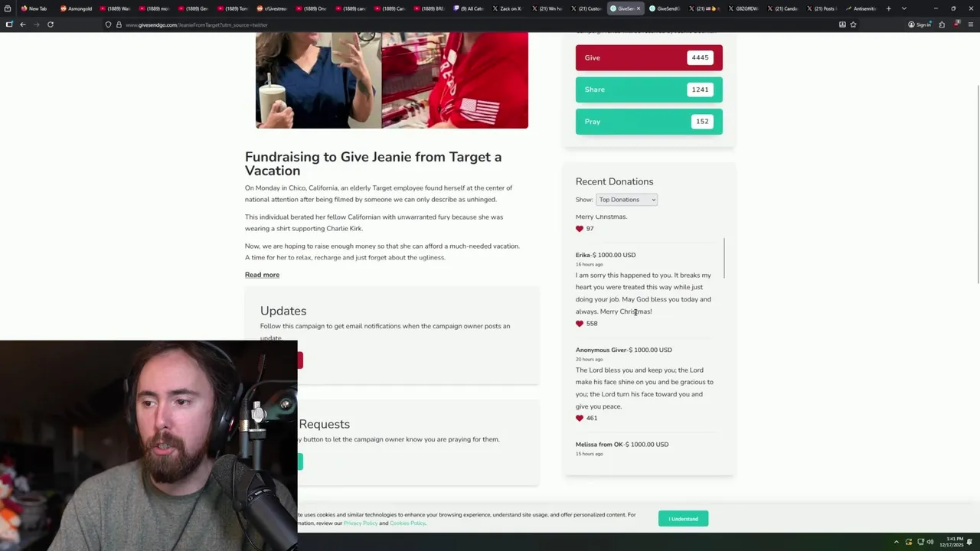
Task: Click the volume icon in system tray
Action: click(930, 542)
